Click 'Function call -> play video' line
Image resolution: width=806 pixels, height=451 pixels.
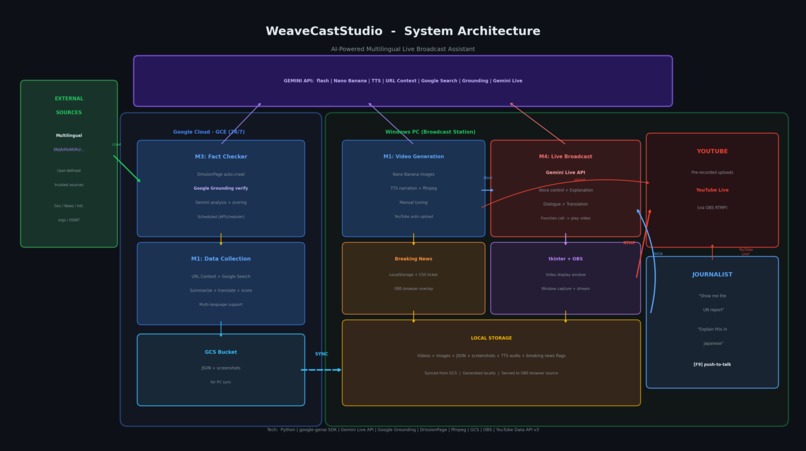(565, 218)
